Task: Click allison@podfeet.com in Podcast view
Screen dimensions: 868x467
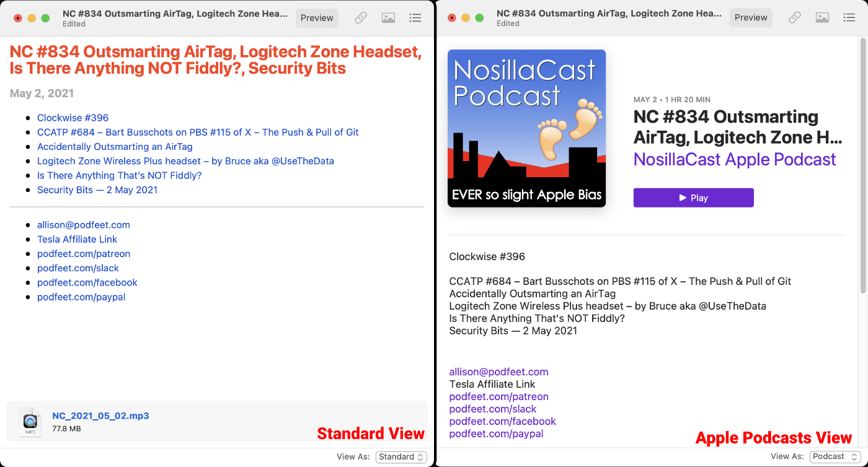Action: click(x=498, y=372)
